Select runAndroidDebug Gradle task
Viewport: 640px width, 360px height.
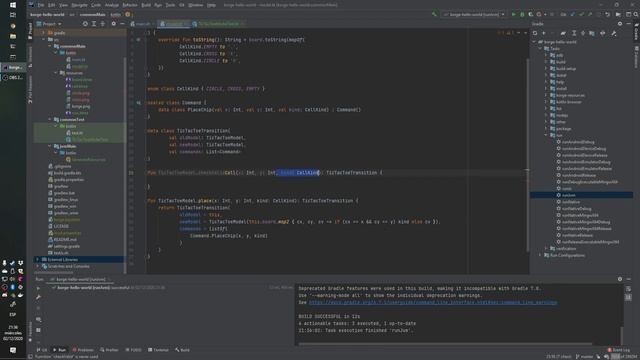(578, 142)
